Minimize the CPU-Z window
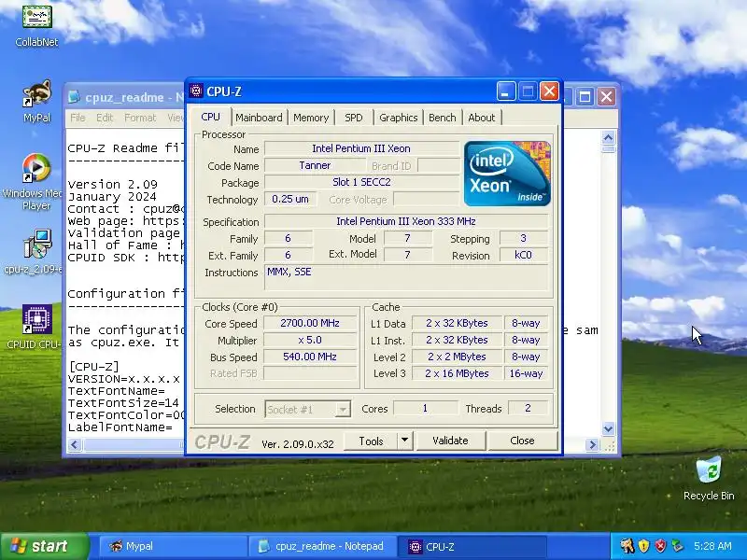The height and width of the screenshot is (560, 747). [x=506, y=91]
